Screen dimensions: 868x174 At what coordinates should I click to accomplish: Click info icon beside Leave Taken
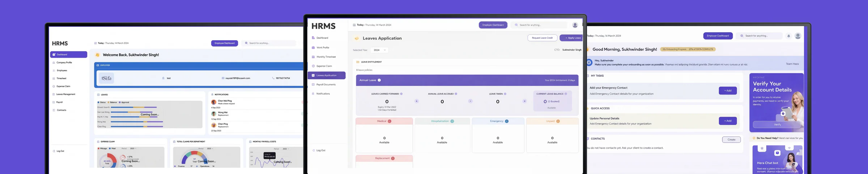[505, 94]
